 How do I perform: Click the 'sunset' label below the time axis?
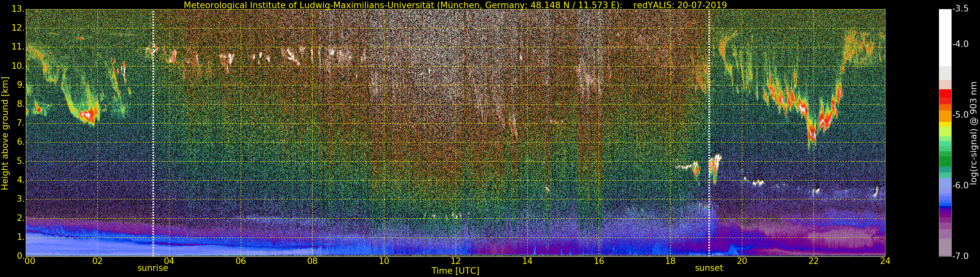point(709,268)
